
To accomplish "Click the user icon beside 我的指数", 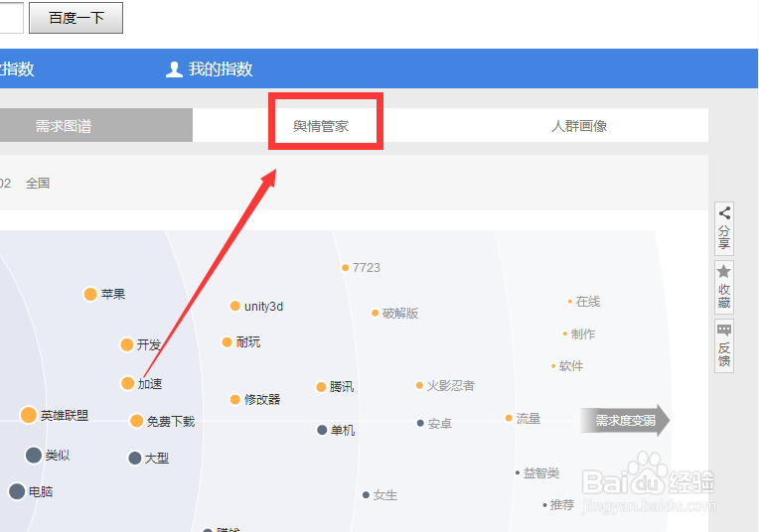I will 174,69.
